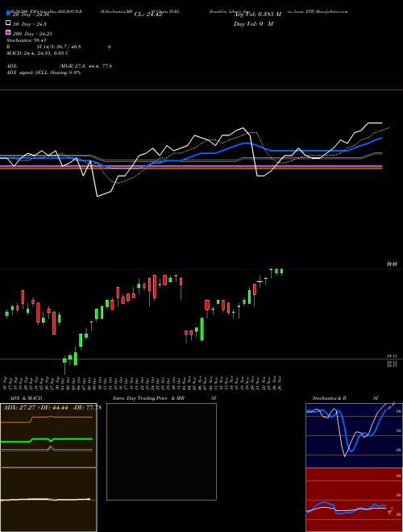Click the orange ADX line in ADX panel

point(47,419)
